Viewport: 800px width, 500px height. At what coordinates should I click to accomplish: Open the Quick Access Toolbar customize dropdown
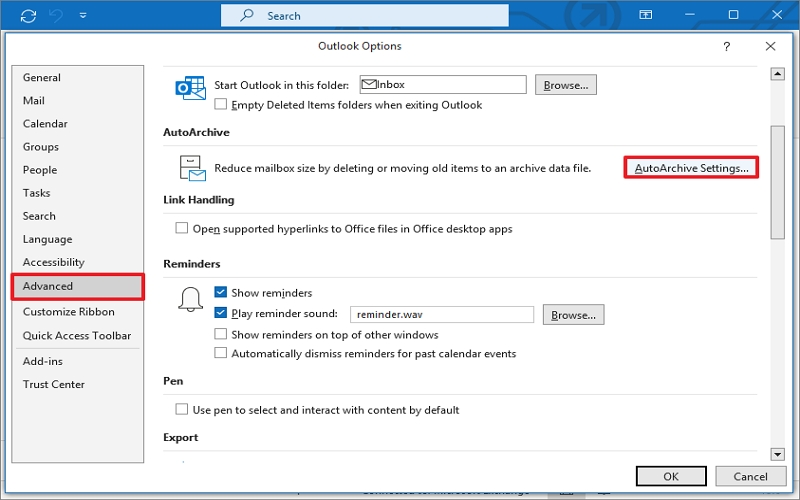pos(83,16)
